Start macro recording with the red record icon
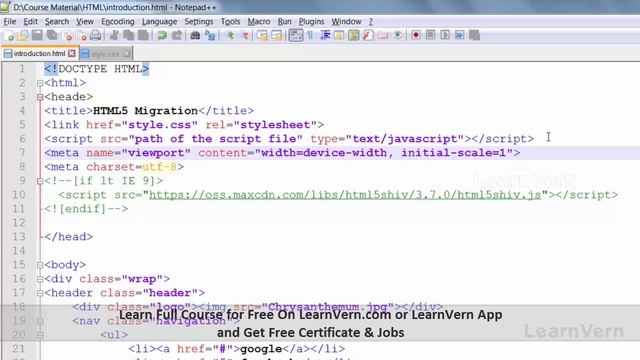 click(416, 36)
